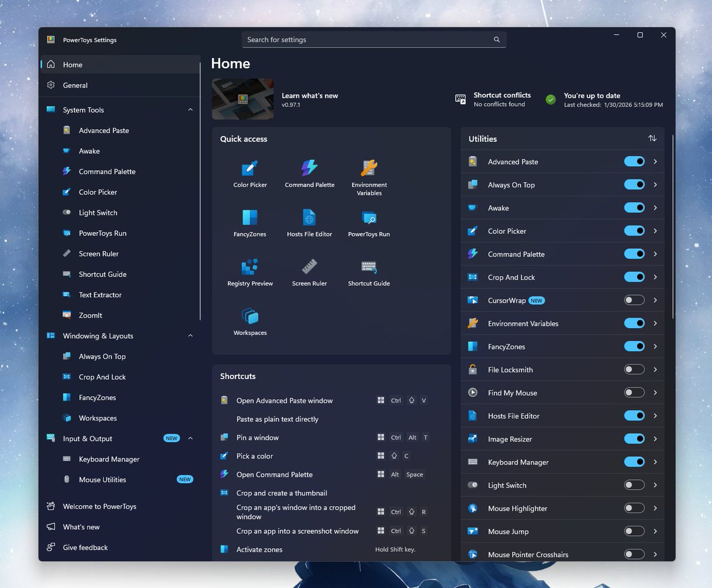Screen dimensions: 712x588
Task: Enable File Locksmith toggle
Action: coord(634,370)
